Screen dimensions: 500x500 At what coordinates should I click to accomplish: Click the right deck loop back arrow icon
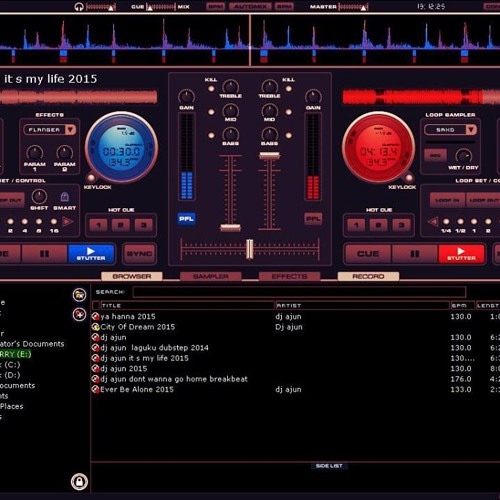[x=433, y=221]
